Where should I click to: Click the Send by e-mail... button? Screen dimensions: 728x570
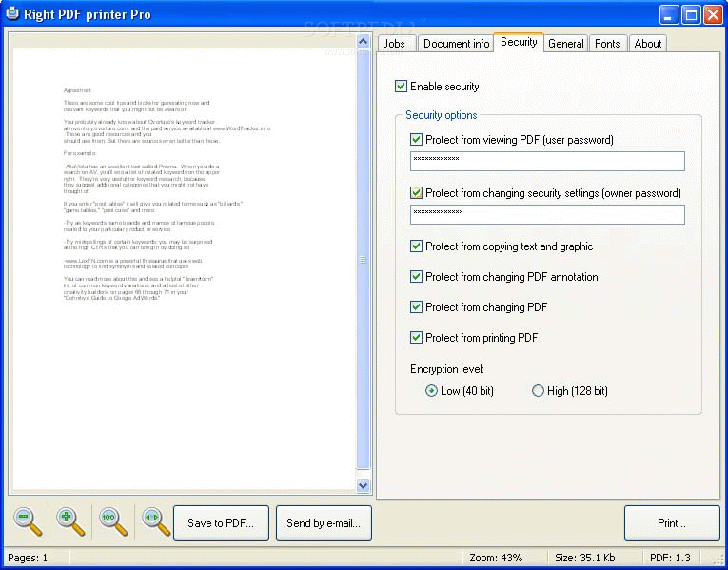click(x=324, y=523)
